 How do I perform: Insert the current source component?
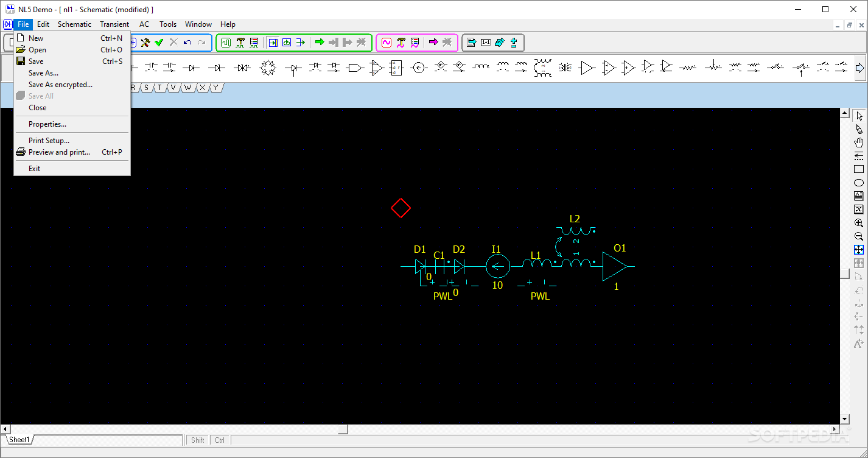coord(418,68)
